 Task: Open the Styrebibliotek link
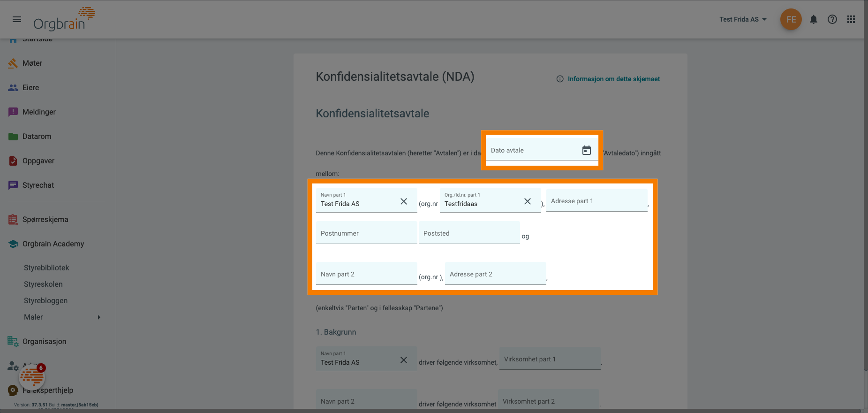[46, 268]
